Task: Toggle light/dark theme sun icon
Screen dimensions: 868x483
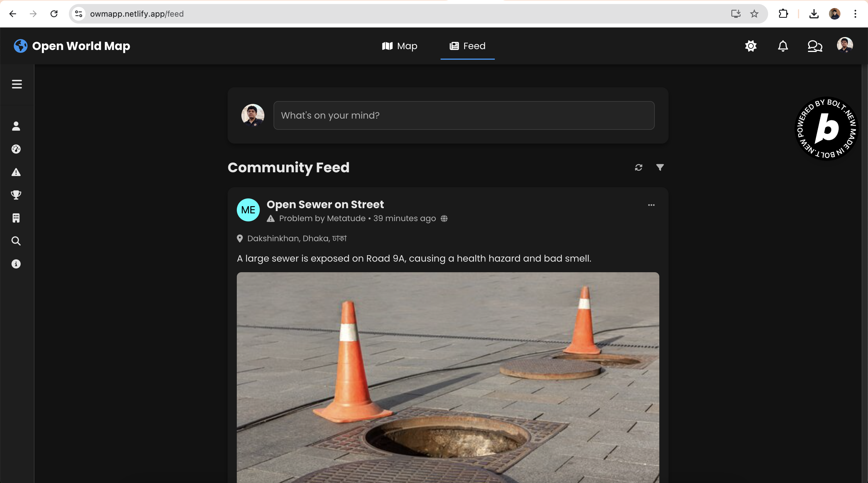Action: tap(751, 46)
